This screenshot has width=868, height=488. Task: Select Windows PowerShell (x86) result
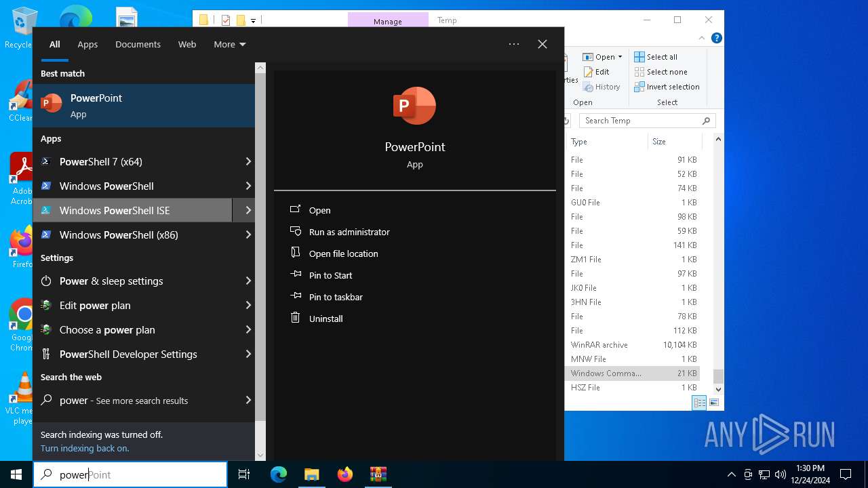click(x=133, y=235)
